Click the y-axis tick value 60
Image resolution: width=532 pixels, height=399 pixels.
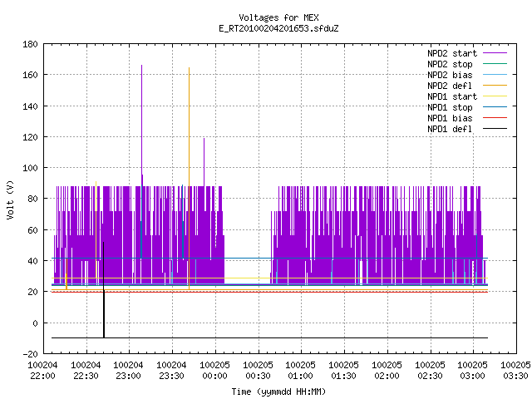pos(32,230)
